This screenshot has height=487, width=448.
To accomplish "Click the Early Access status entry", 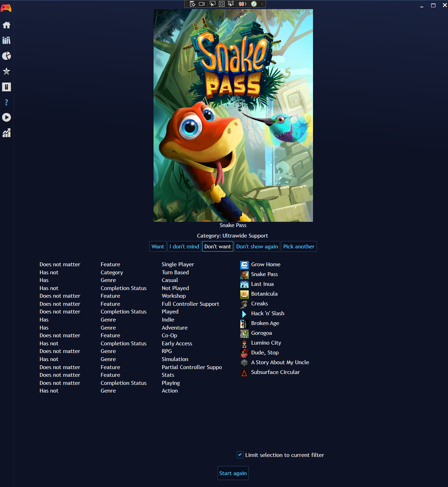I will click(177, 344).
